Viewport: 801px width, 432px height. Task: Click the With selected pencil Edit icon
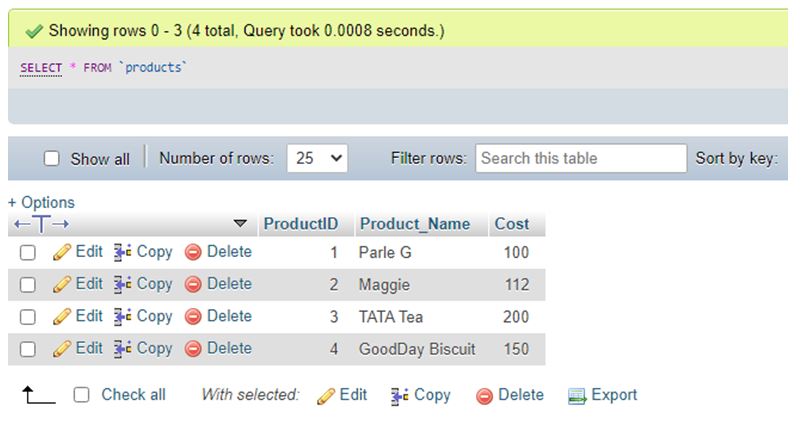coord(325,396)
